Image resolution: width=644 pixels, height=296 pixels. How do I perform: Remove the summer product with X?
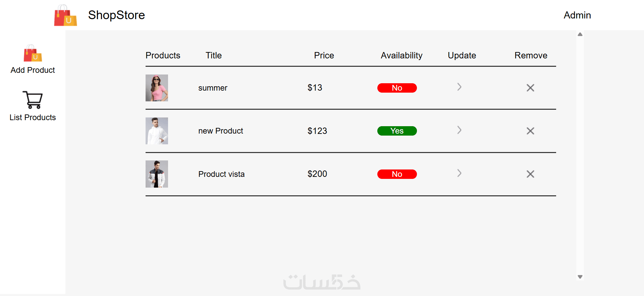tap(530, 88)
